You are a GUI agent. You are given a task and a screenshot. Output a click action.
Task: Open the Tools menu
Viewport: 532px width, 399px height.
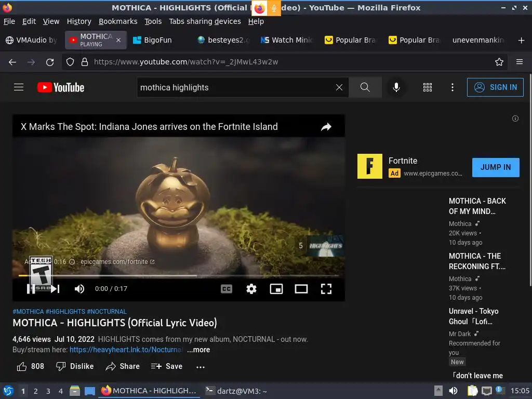[x=153, y=21]
